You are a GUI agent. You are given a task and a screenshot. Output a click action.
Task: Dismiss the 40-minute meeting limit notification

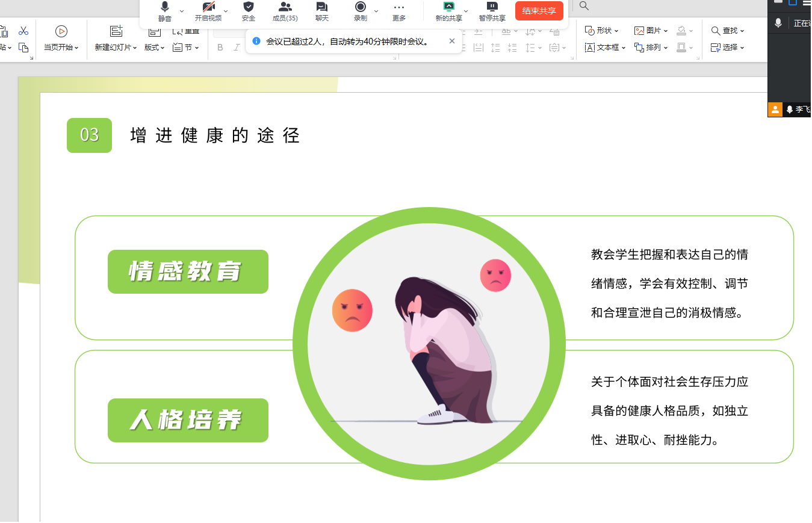tap(452, 41)
